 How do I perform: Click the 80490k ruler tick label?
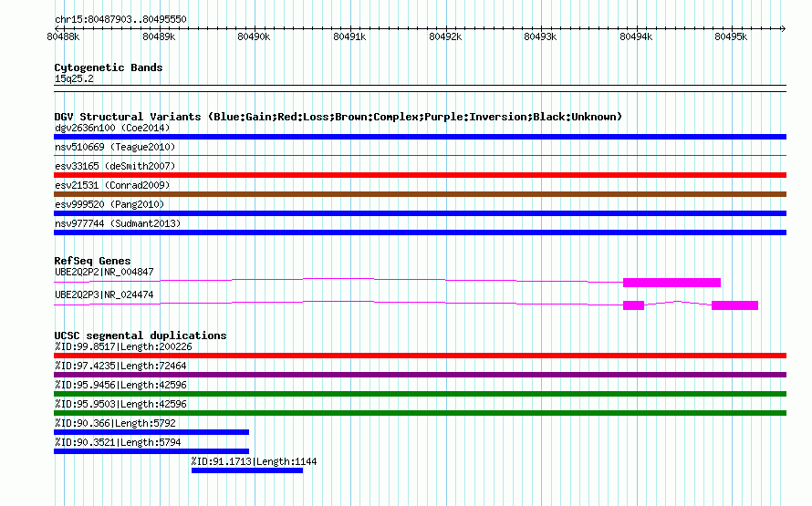point(254,36)
